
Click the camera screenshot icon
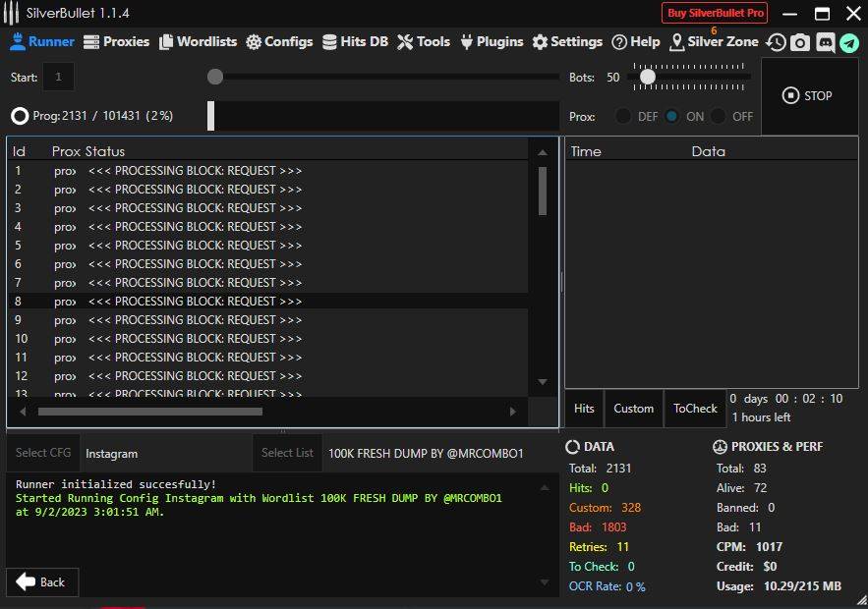(801, 42)
